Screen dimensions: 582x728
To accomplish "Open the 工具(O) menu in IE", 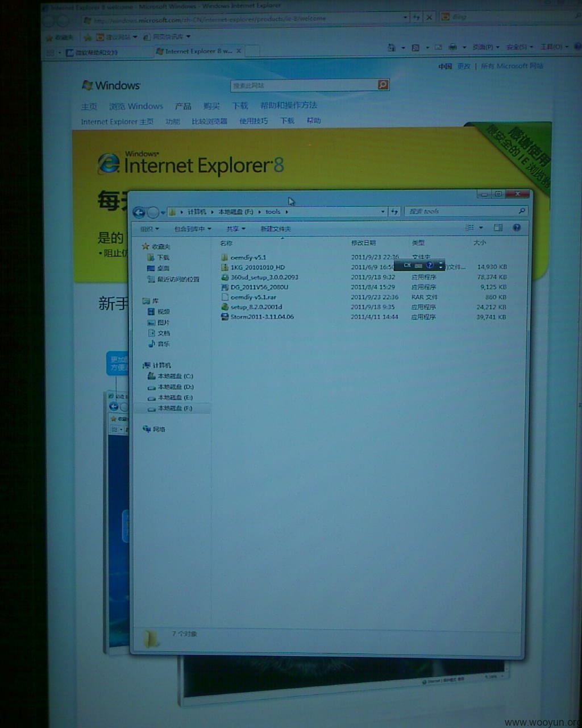I will (553, 47).
